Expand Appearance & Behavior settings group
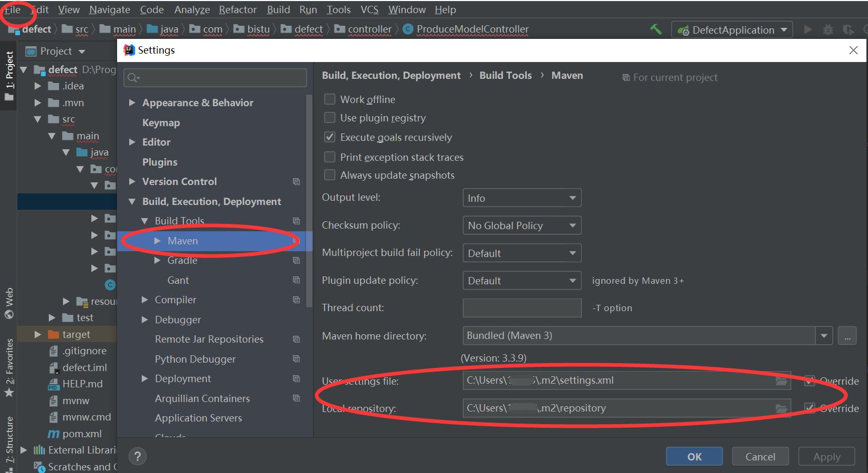 (x=132, y=102)
